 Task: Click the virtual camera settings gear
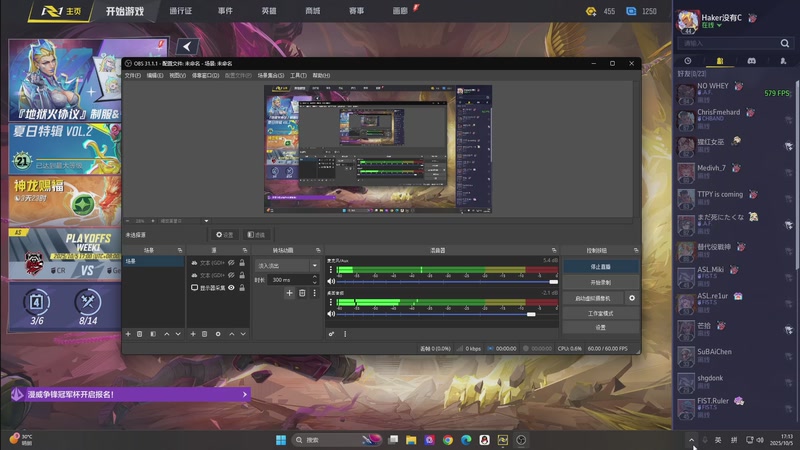pyautogui.click(x=631, y=298)
